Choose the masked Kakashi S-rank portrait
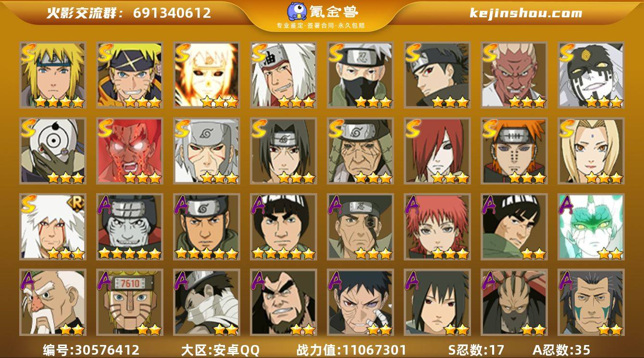644x358 pixels. (x=360, y=75)
